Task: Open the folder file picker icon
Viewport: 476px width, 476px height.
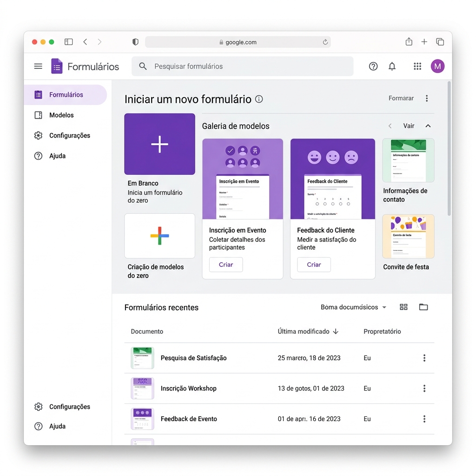Action: coord(423,307)
